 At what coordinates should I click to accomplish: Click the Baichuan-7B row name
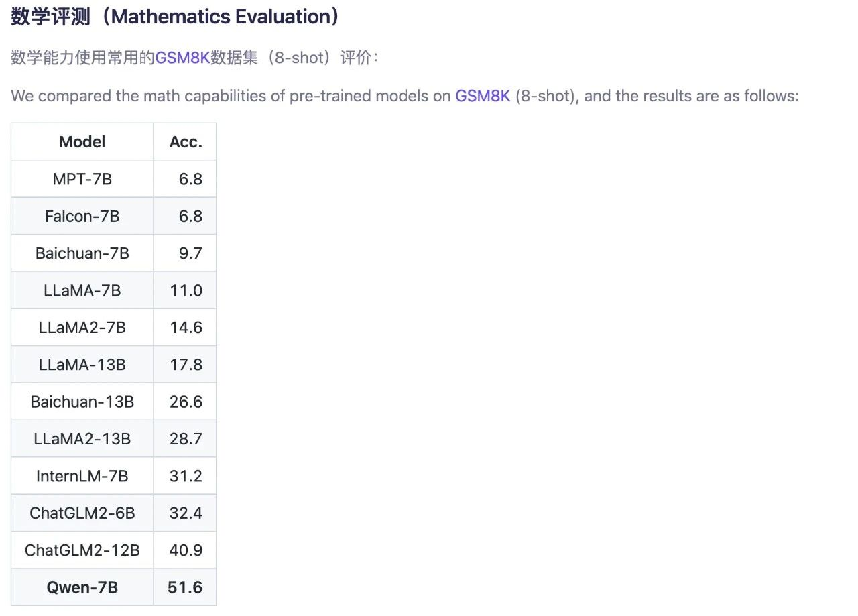pyautogui.click(x=82, y=253)
